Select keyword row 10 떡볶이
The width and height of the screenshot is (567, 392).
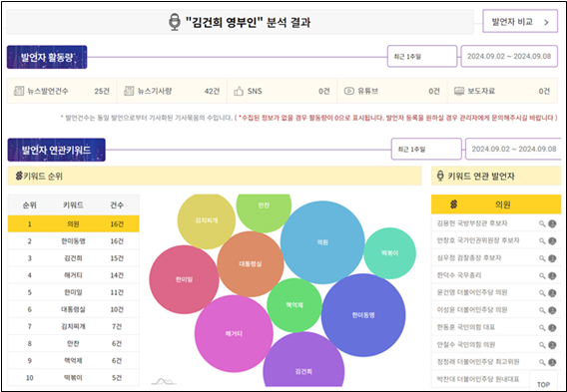(74, 378)
